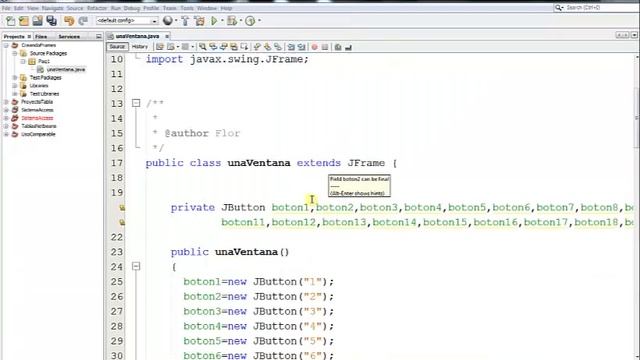Select the TablasNetbeans project

click(39, 126)
